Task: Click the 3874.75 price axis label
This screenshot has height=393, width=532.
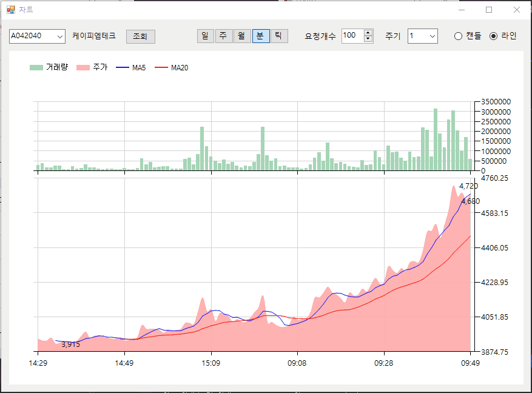Action: click(494, 352)
